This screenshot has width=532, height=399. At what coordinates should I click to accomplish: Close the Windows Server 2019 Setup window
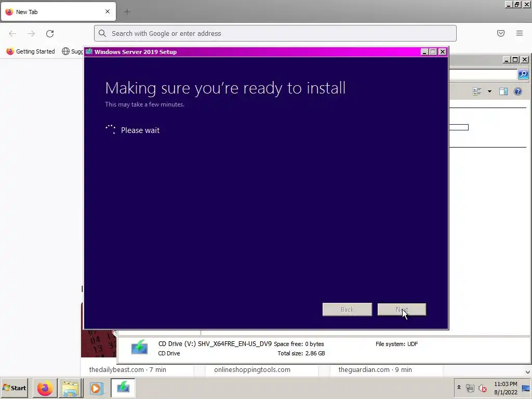pyautogui.click(x=443, y=52)
